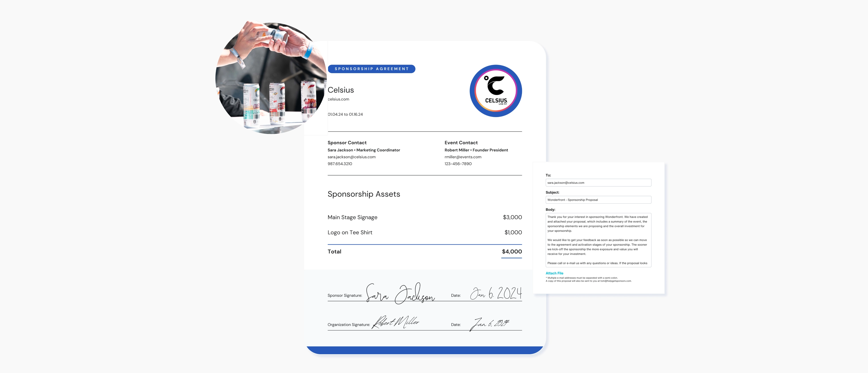Click inside the To recipient field
This screenshot has width=868, height=373.
(x=599, y=182)
